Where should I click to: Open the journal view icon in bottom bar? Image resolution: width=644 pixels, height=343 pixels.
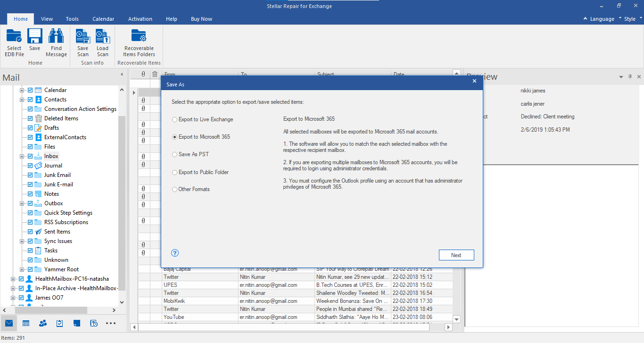[x=94, y=323]
